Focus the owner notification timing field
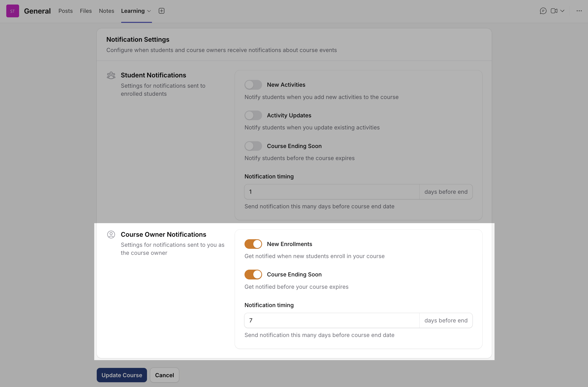The height and width of the screenshot is (387, 588). (x=332, y=320)
